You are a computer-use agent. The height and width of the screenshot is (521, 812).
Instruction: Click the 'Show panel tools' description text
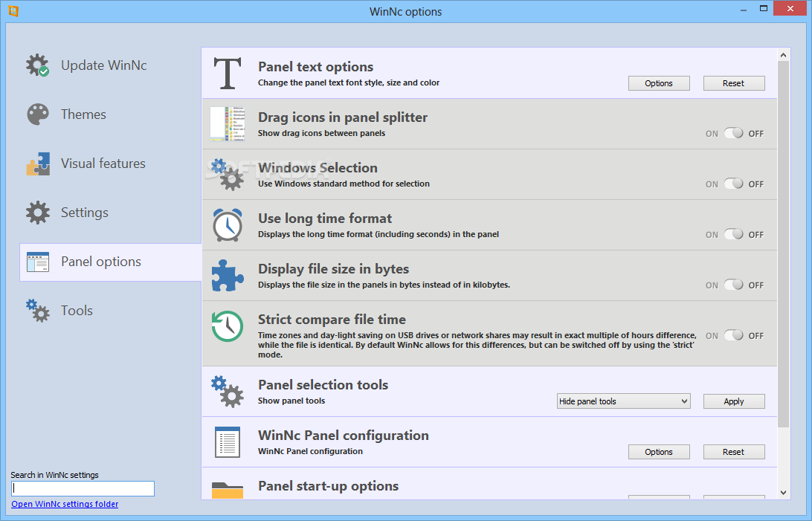291,401
